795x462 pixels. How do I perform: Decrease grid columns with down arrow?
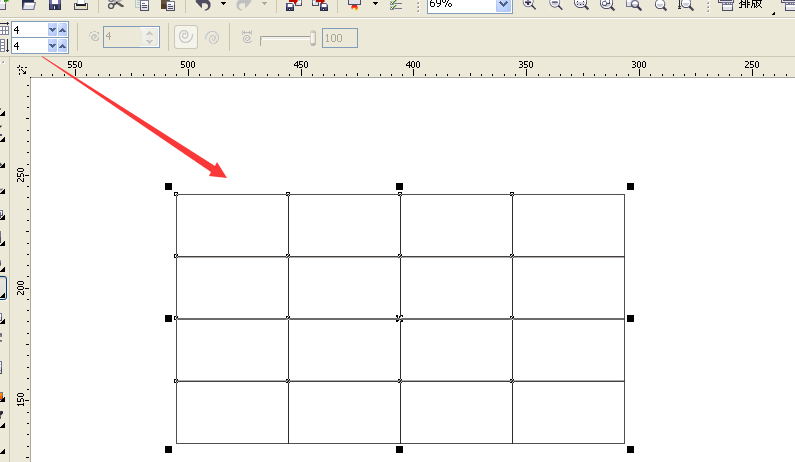tap(52, 30)
